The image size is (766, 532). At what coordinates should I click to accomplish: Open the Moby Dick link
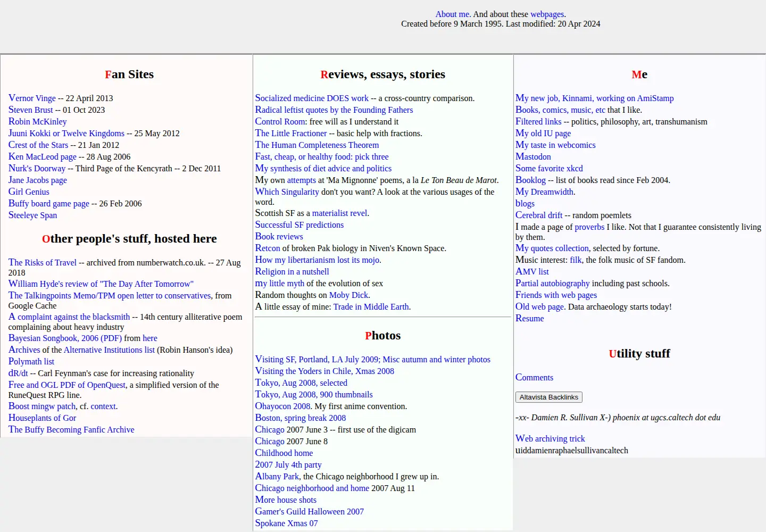click(x=348, y=295)
